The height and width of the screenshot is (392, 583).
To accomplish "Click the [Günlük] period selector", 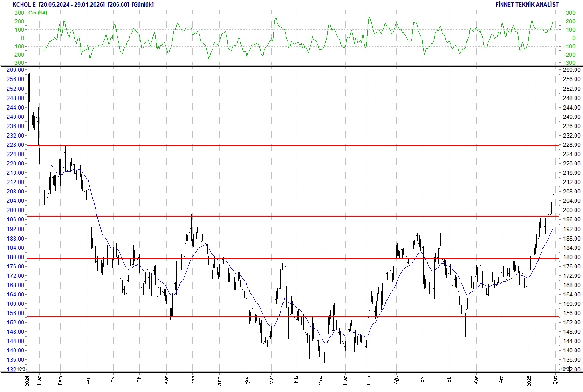I will point(142,5).
